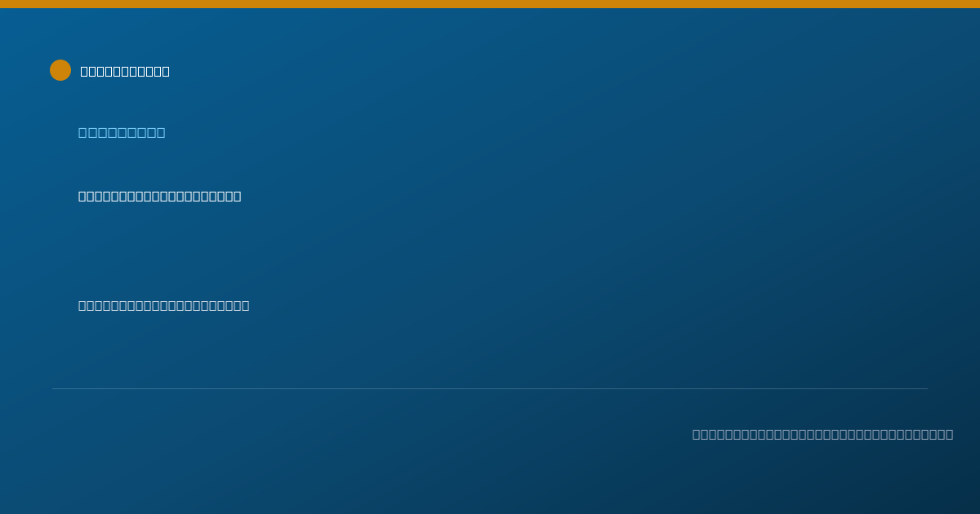Select the white title text beside the orange circle
Screen dimensions: 980x514
pos(125,71)
